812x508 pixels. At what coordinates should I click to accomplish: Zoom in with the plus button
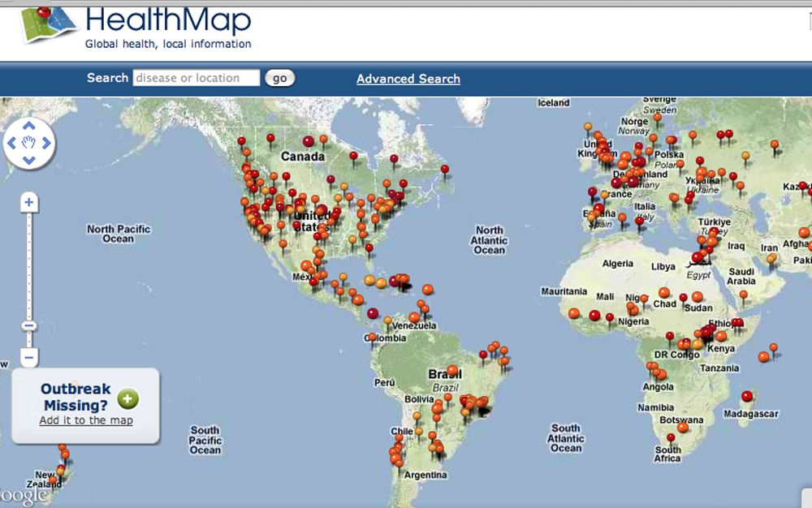click(29, 202)
